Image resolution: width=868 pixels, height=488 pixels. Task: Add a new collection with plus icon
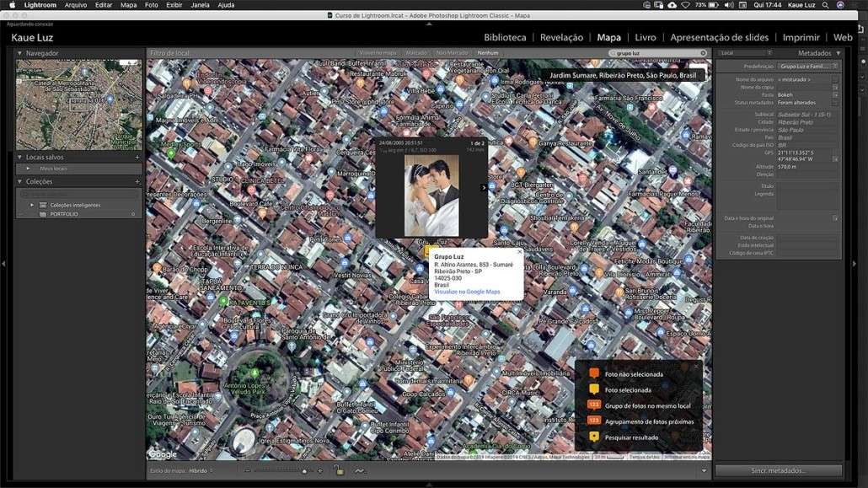click(x=137, y=182)
